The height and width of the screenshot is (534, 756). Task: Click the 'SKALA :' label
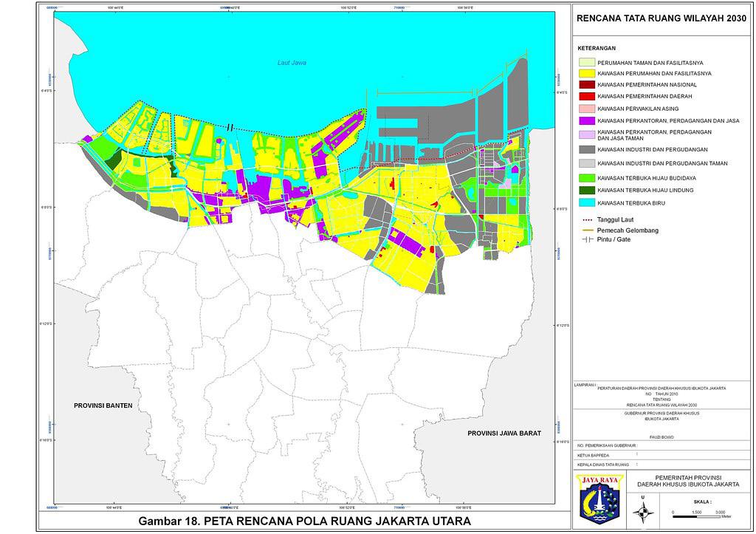click(x=701, y=502)
